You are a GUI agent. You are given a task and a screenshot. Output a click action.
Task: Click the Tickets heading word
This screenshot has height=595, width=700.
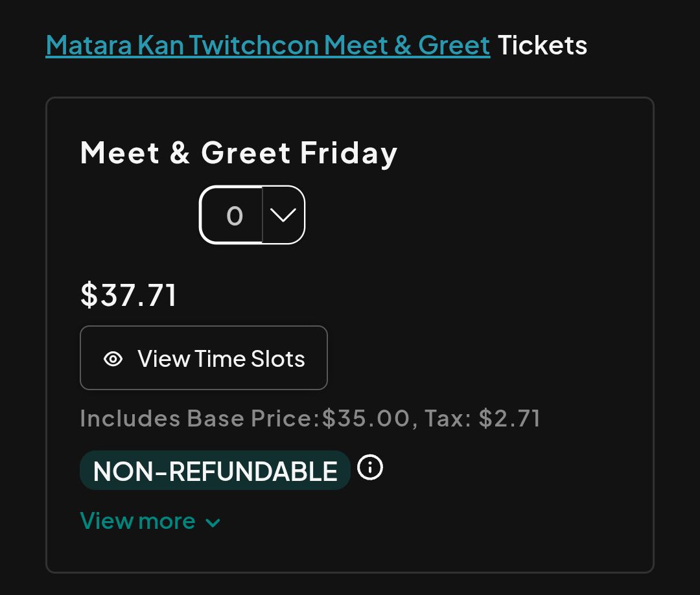click(542, 45)
